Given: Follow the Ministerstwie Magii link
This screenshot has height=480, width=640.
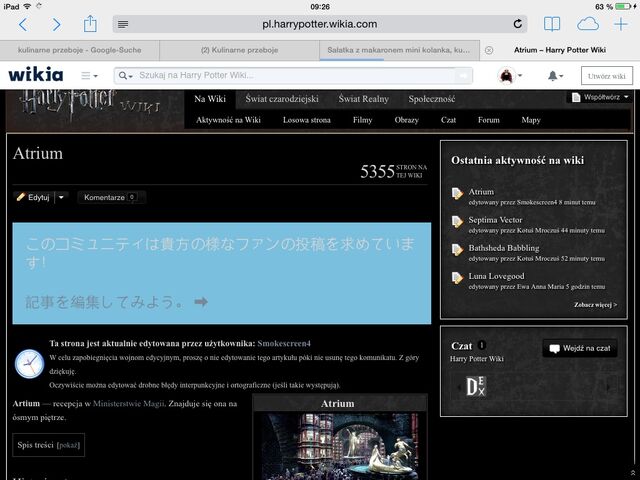Looking at the screenshot, I should [129, 404].
